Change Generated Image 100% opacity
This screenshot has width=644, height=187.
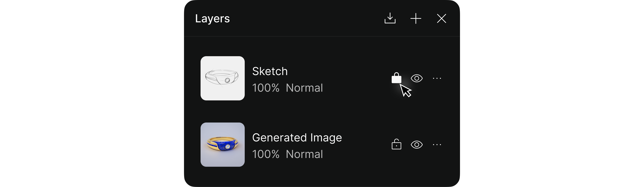coord(266,154)
